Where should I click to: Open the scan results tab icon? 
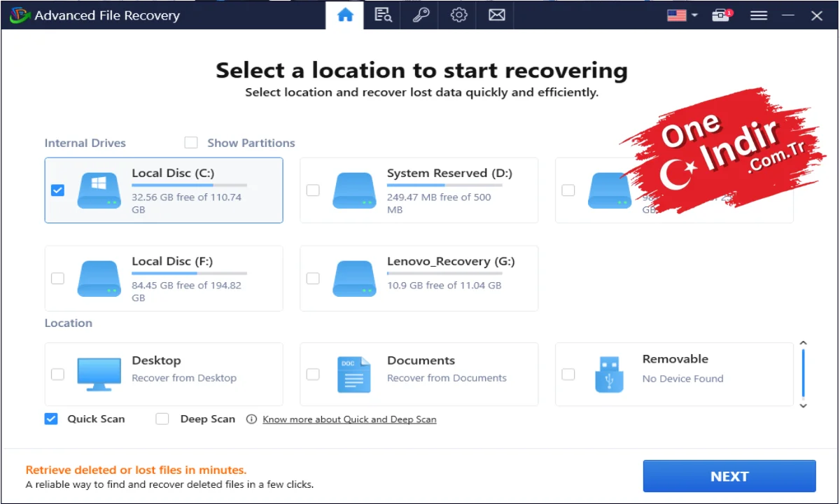point(383,15)
